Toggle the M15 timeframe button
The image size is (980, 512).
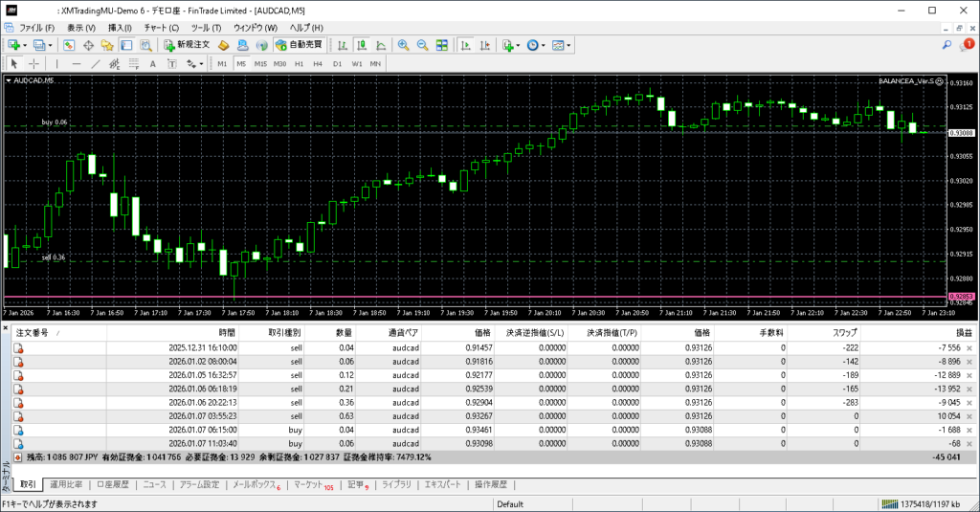pyautogui.click(x=260, y=64)
